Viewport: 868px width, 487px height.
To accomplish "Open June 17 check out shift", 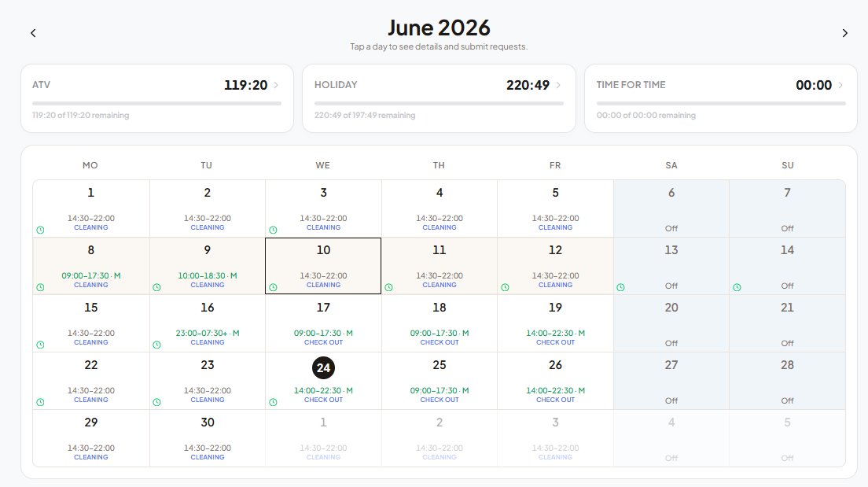I will click(323, 323).
